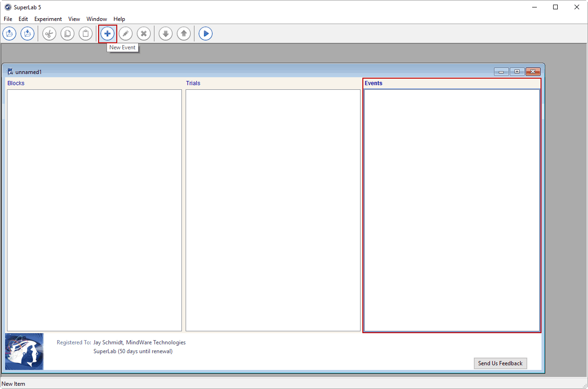Open the File menu
This screenshot has width=588, height=389.
8,19
